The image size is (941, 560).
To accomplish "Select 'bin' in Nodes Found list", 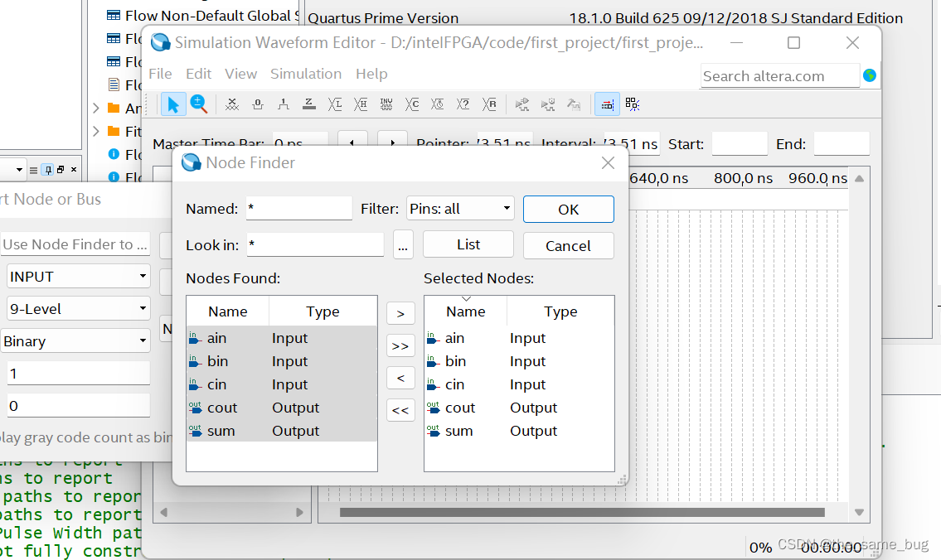I will pos(281,361).
